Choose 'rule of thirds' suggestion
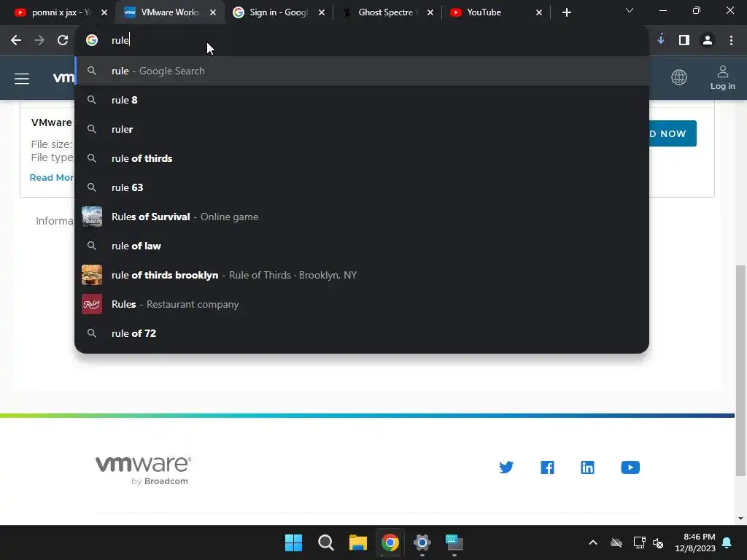The width and height of the screenshot is (747, 560). [x=362, y=158]
